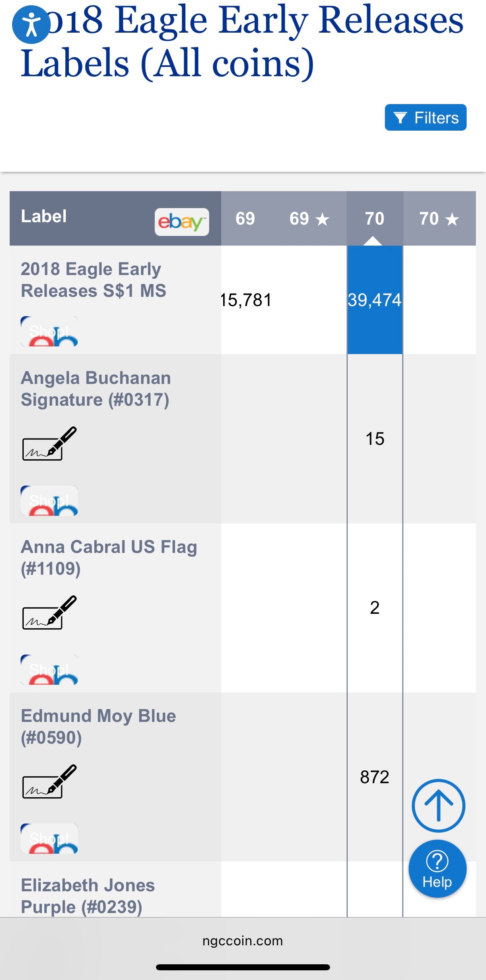Open Angela Buchanan Signature (#0317) label
The image size is (486, 980).
pos(96,389)
